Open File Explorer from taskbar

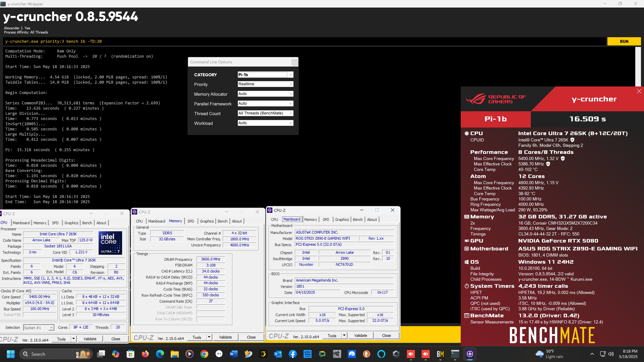click(174, 354)
